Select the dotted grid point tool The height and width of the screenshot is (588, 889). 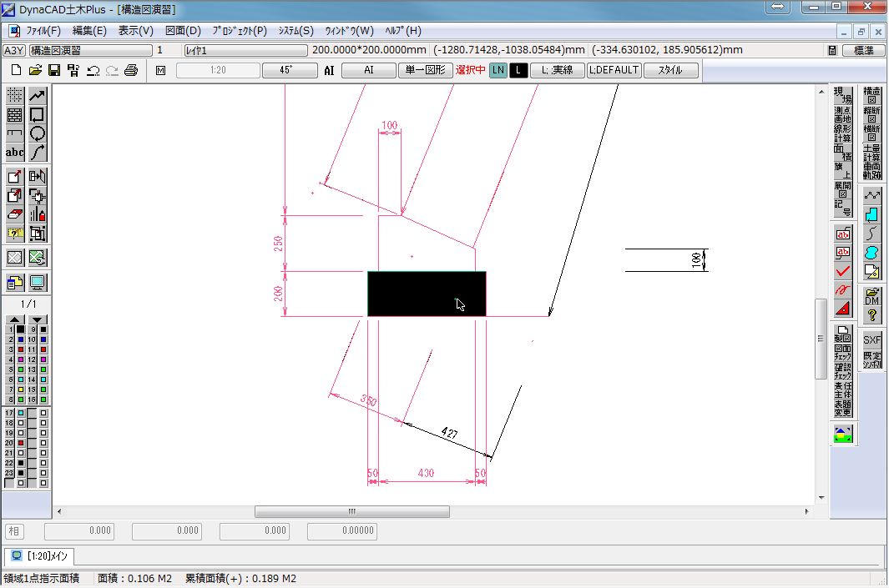pyautogui.click(x=15, y=96)
